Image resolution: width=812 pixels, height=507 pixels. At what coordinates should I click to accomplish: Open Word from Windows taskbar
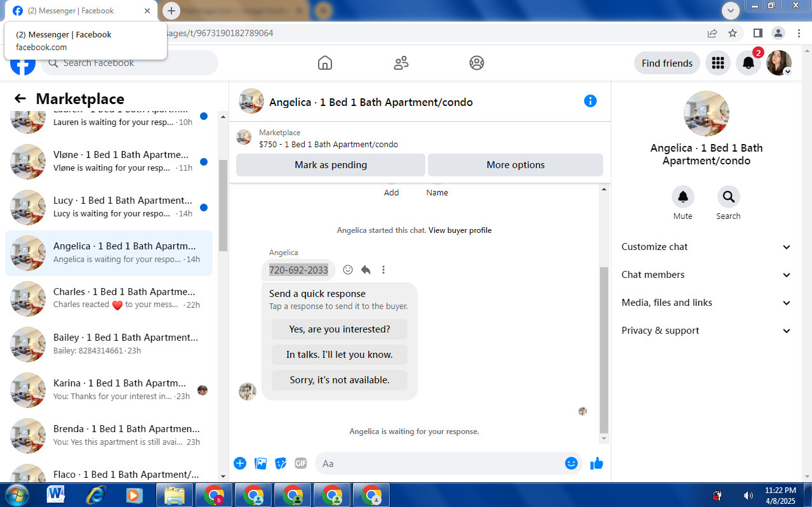[56, 494]
